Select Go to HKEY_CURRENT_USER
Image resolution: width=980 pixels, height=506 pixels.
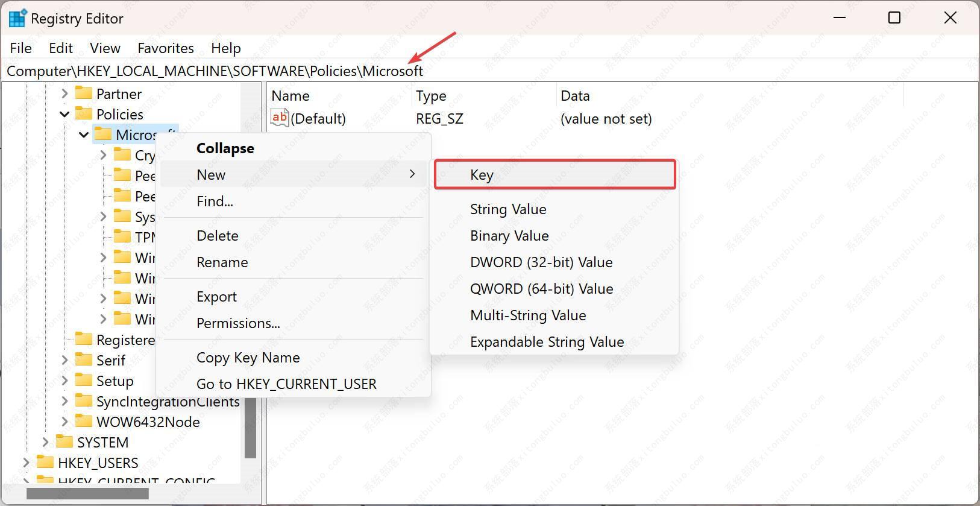pos(294,384)
